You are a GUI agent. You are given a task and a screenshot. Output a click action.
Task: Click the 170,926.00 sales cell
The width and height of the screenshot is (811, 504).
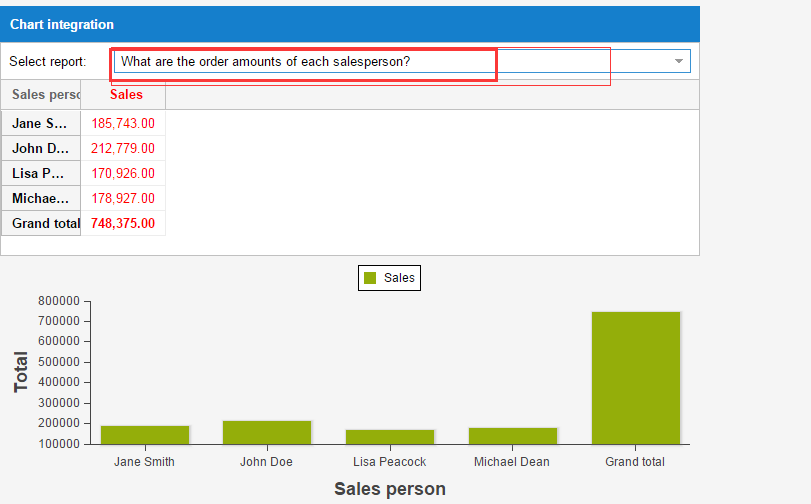click(123, 173)
